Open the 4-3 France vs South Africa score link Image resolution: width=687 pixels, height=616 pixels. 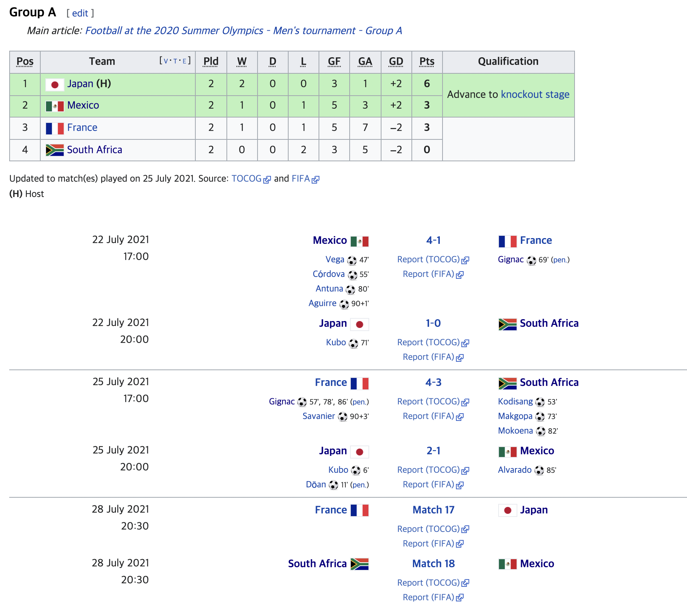(433, 383)
